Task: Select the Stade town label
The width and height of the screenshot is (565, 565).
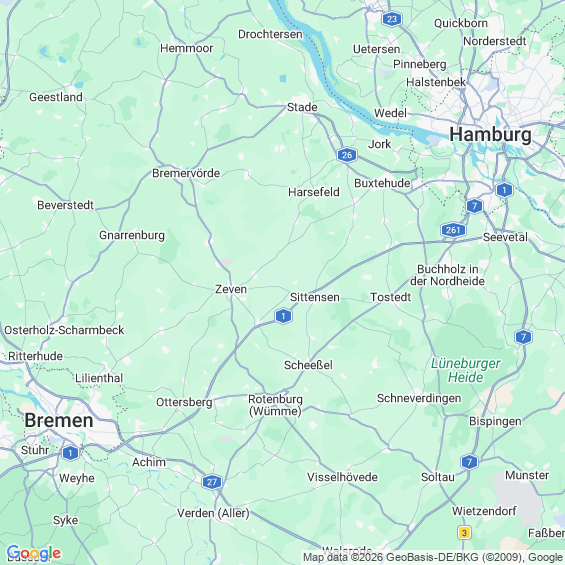Action: pos(302,107)
